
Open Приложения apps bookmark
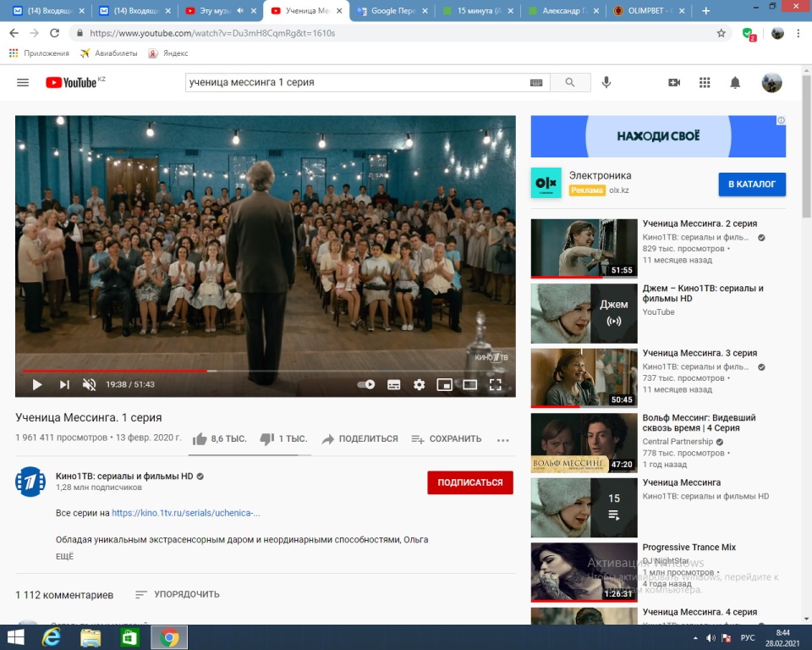[x=40, y=53]
